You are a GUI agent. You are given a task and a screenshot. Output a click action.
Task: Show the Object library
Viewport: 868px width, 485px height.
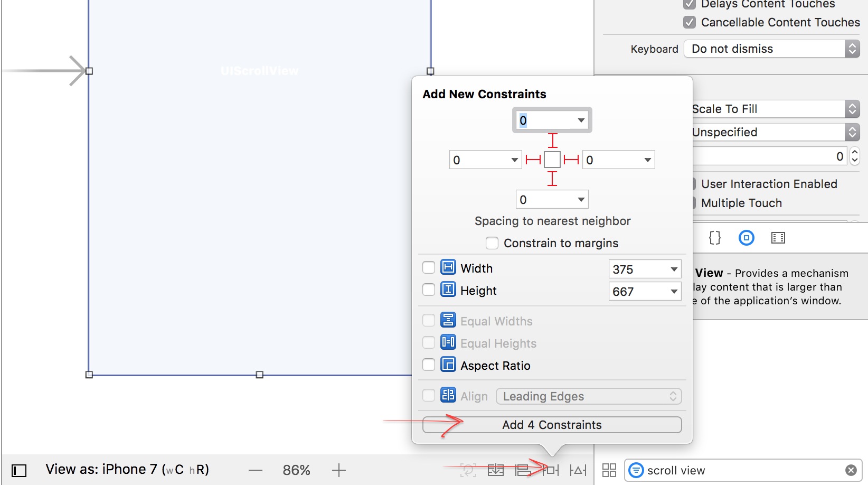[746, 238]
